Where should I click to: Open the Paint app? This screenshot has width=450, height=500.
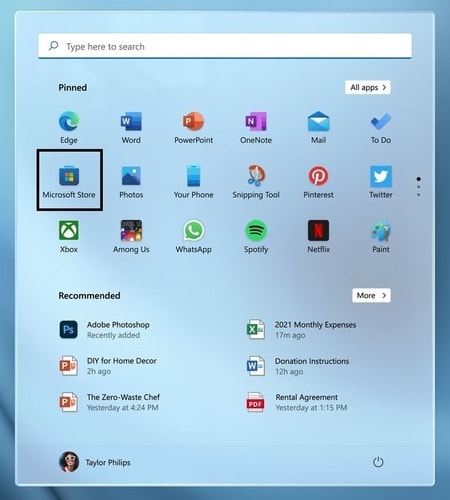[381, 237]
